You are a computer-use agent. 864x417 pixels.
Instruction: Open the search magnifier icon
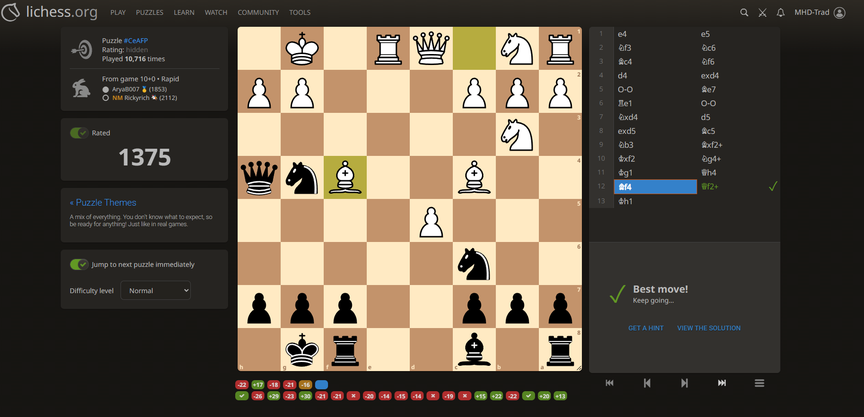744,13
